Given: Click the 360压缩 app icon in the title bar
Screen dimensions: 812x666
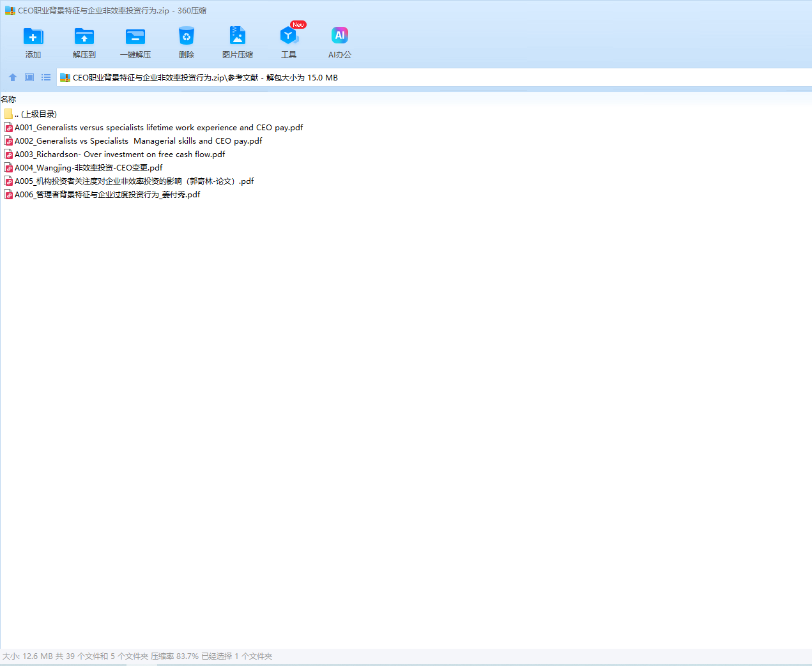Looking at the screenshot, I should 10,10.
